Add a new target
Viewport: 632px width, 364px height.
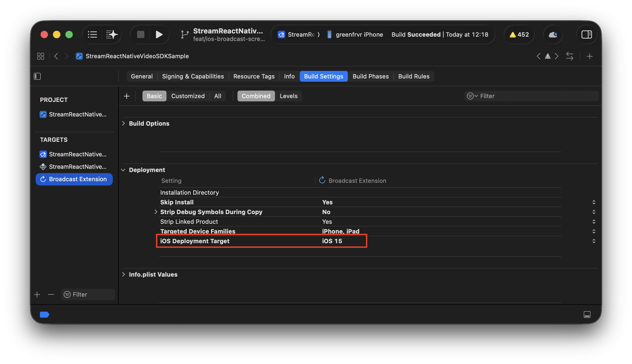pyautogui.click(x=37, y=294)
